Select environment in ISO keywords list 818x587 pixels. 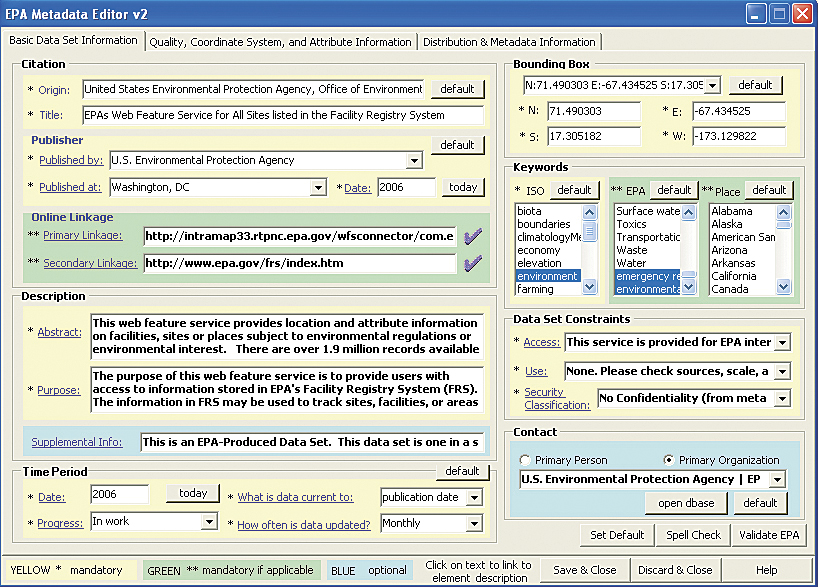point(547,276)
